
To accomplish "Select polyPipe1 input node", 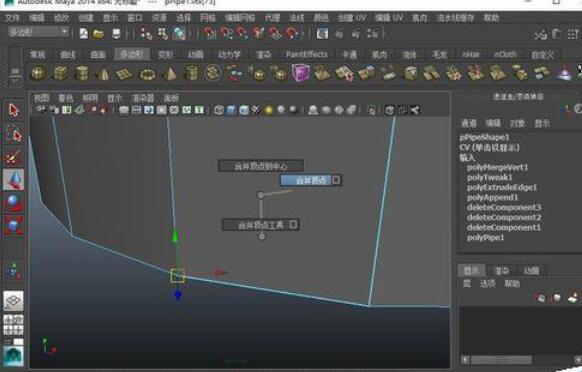I will (485, 238).
